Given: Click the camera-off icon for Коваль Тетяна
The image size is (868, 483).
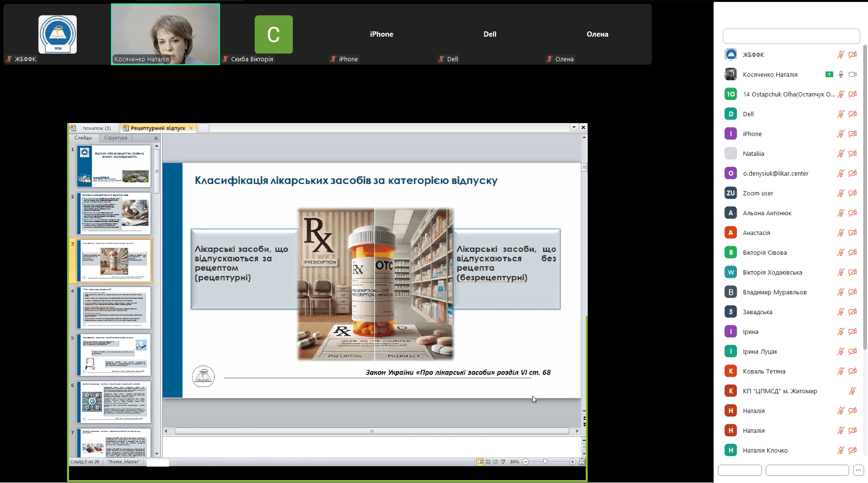Looking at the screenshot, I should click(853, 371).
